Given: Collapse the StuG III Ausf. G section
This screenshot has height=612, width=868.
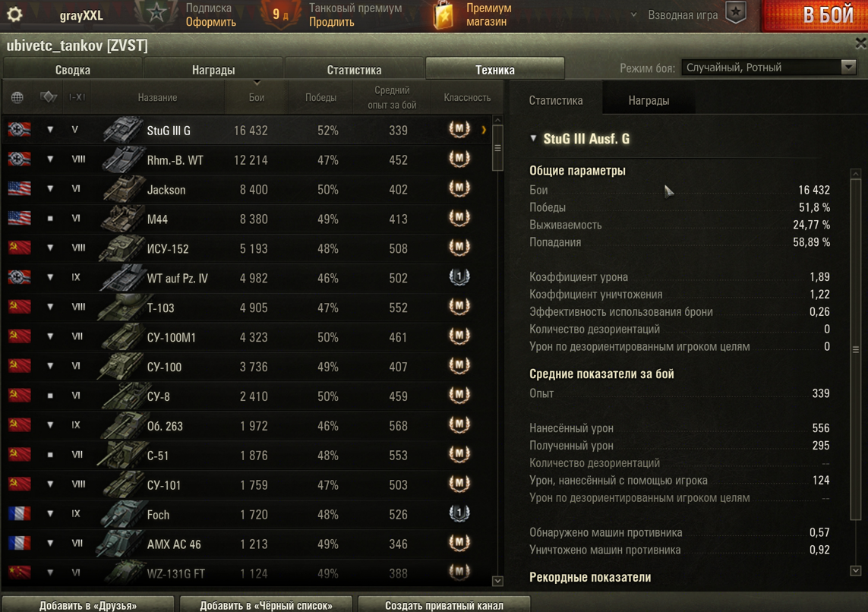Looking at the screenshot, I should [x=533, y=138].
